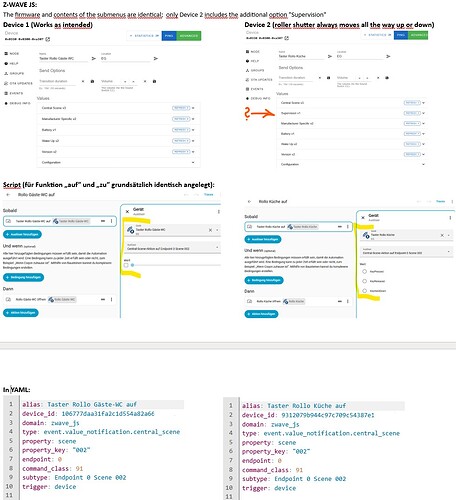Select the first Wert radio option
Screen dimensions: 456x500
364,271
